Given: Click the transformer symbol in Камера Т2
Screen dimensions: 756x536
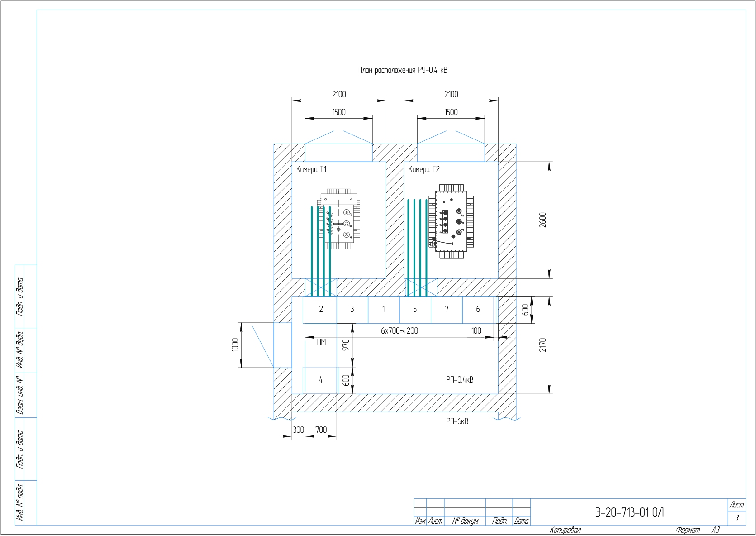Looking at the screenshot, I should click(452, 221).
